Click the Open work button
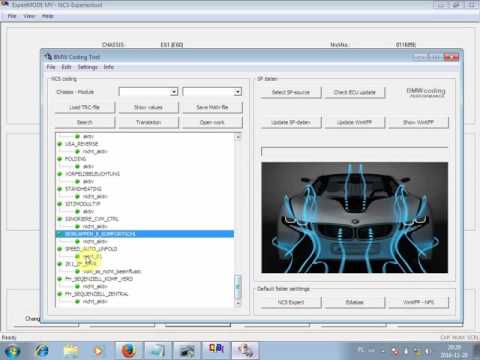Screen dimensions: 480x360 click(x=212, y=122)
